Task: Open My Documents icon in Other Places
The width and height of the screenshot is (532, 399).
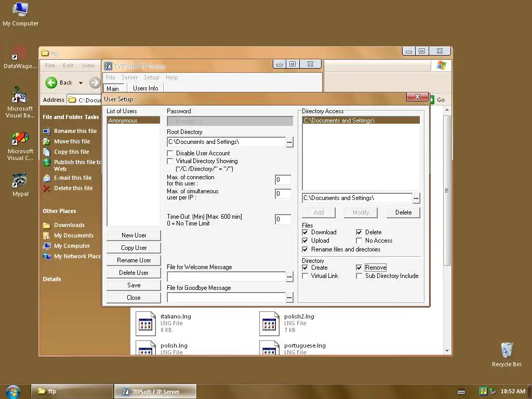Action: click(x=46, y=235)
